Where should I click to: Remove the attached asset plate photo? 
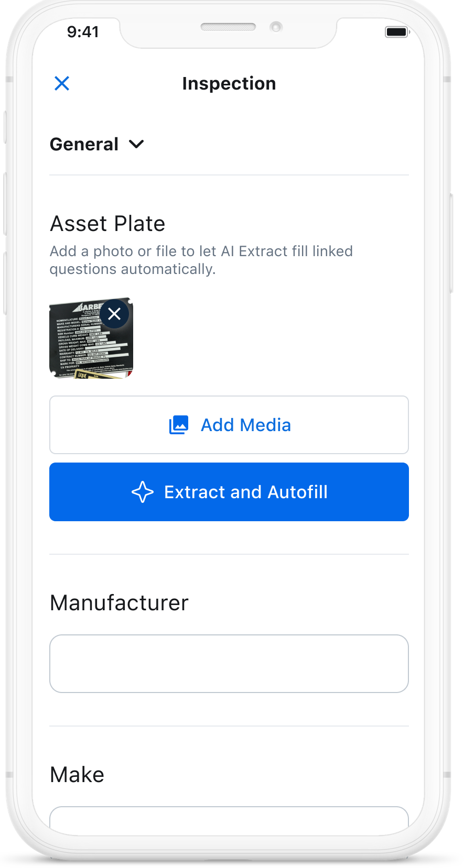[114, 314]
